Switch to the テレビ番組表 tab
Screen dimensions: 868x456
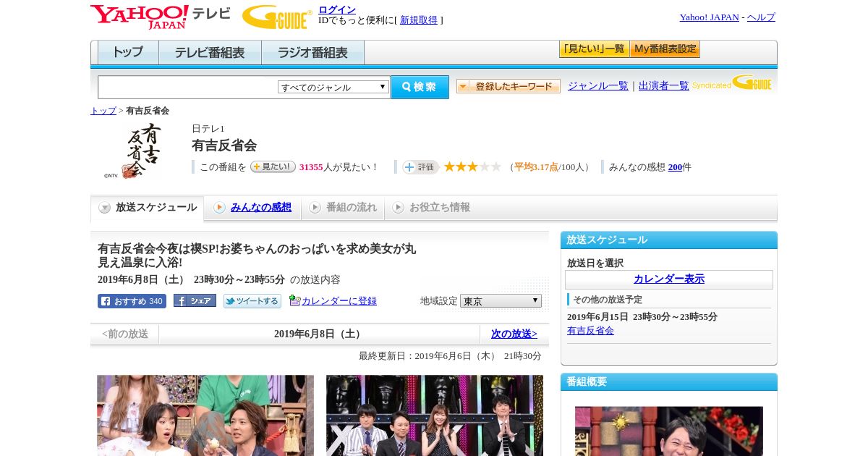tap(210, 53)
